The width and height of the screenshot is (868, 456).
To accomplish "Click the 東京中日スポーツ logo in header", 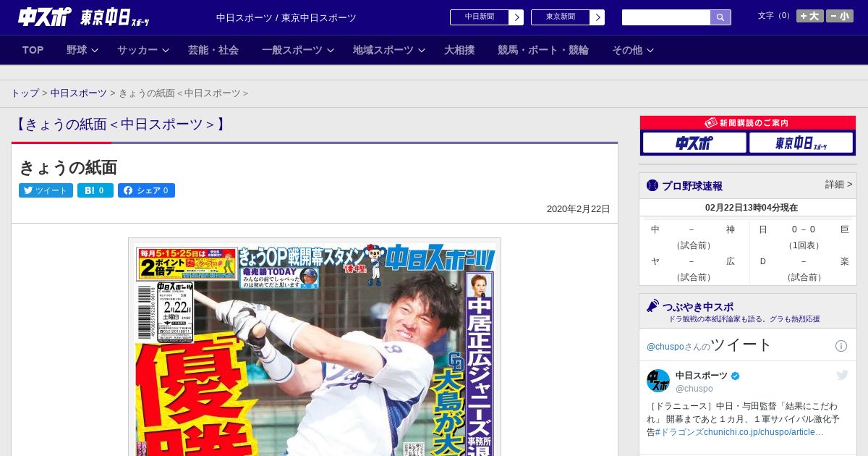I will 115,17.
